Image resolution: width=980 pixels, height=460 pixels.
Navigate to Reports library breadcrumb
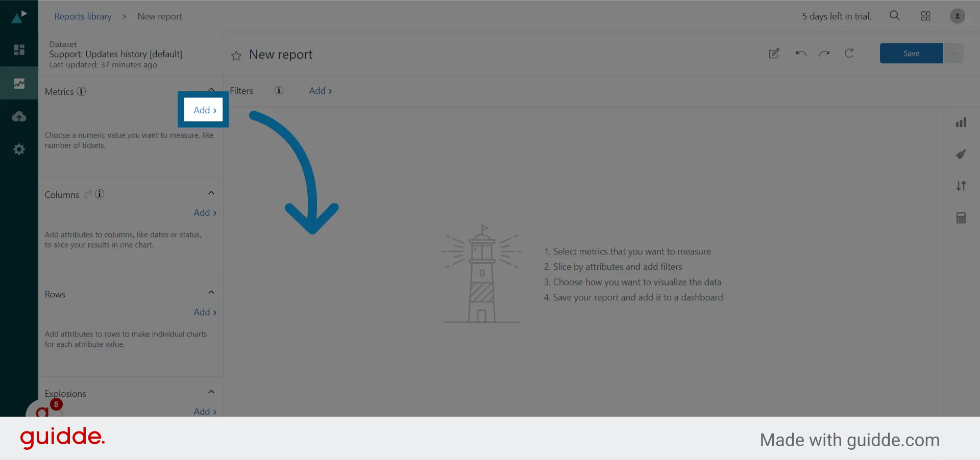pos(83,16)
